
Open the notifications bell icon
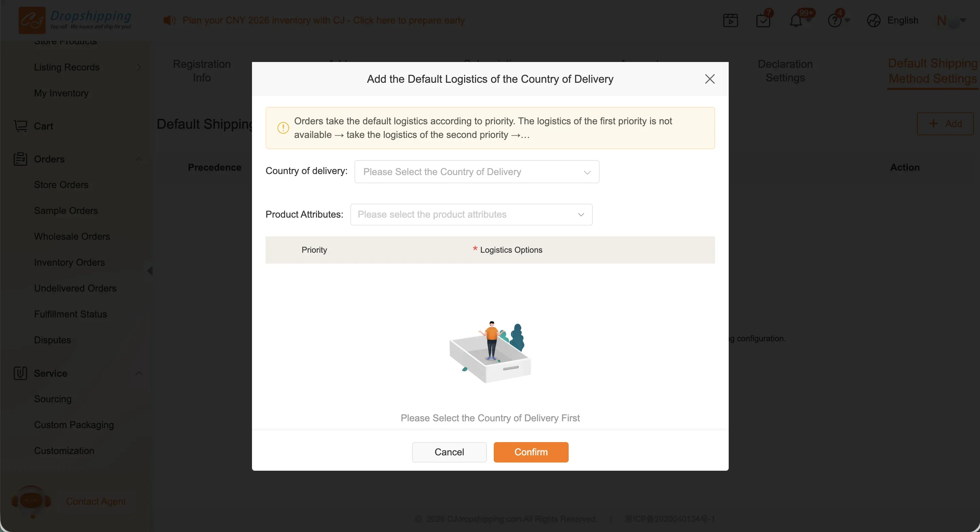(x=796, y=20)
